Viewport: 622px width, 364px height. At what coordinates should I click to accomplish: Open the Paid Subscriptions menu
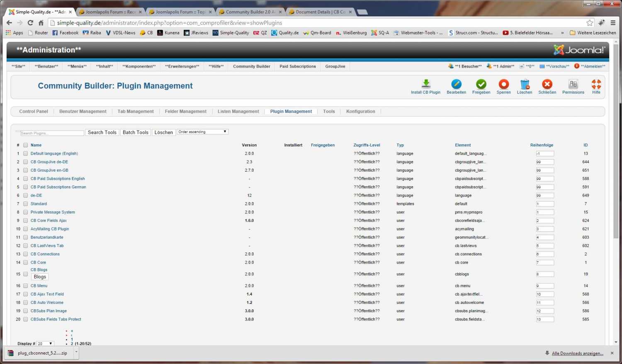pyautogui.click(x=298, y=66)
